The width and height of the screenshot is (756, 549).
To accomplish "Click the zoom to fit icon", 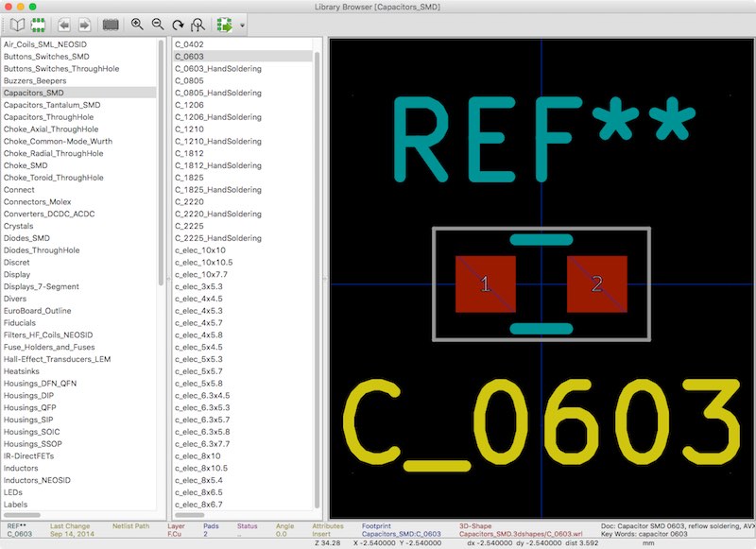I will (198, 25).
